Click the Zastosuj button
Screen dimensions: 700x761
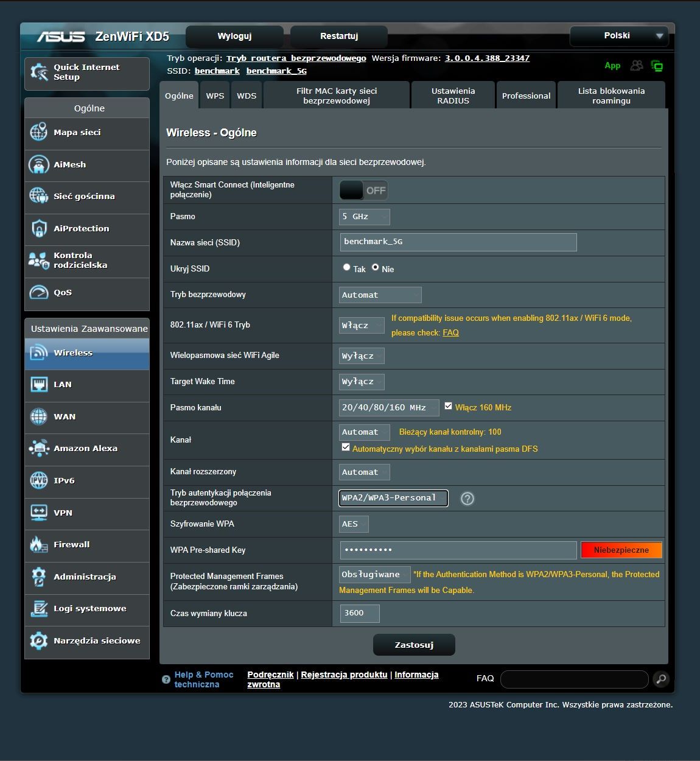click(414, 645)
